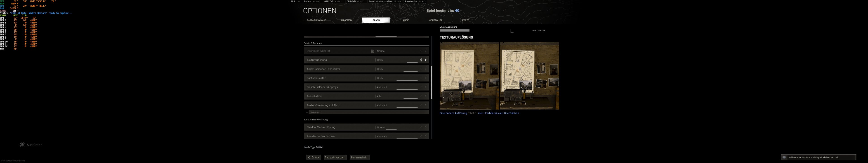Open the Grafik tab
868x163 pixels.
click(376, 20)
